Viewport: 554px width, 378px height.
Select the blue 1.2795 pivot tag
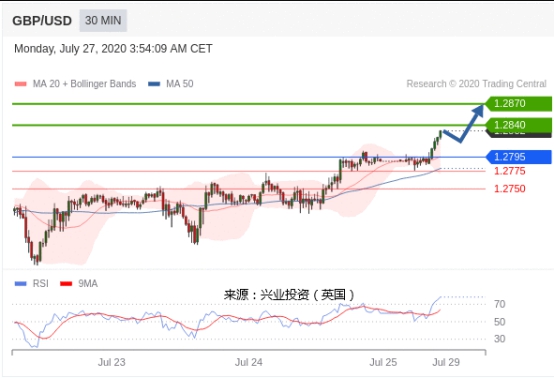(x=518, y=157)
